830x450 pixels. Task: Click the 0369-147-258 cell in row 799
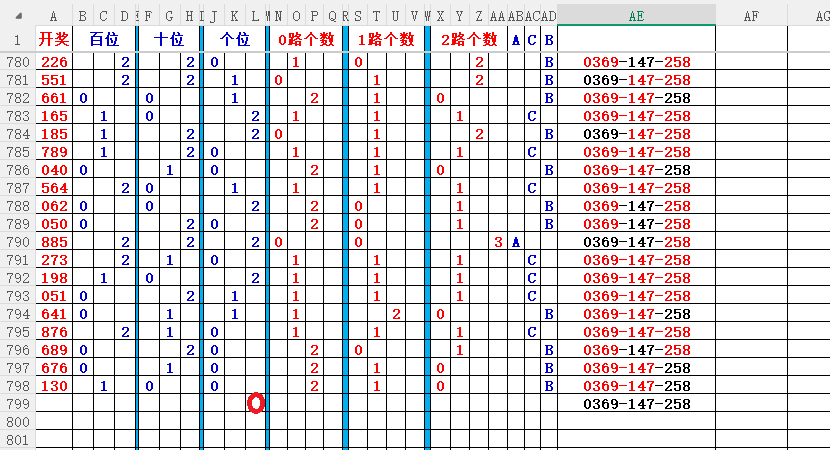coord(636,404)
